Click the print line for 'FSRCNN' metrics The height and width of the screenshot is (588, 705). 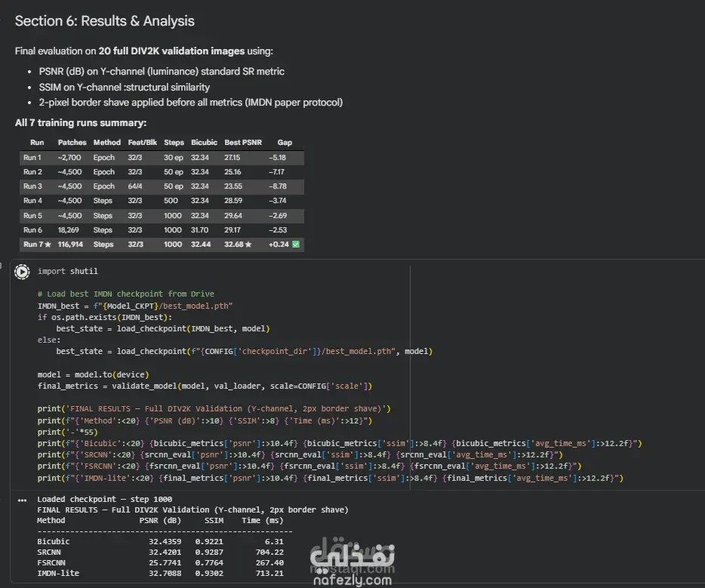[x=309, y=466]
